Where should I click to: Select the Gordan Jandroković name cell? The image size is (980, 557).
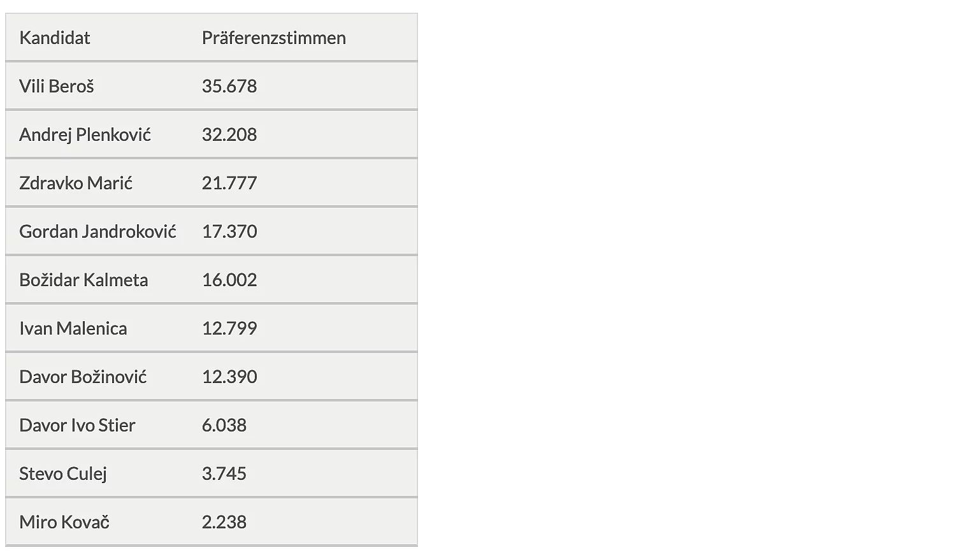97,231
